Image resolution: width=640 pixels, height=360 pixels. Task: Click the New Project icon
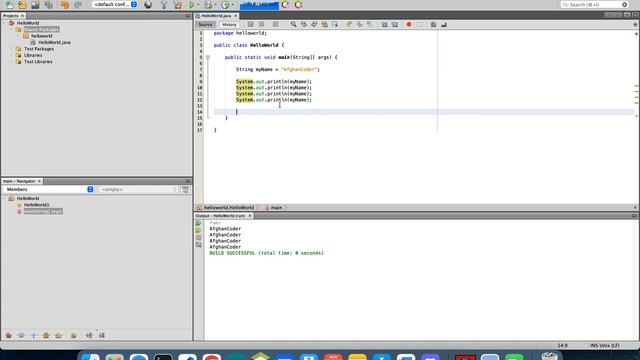pos(22,4)
